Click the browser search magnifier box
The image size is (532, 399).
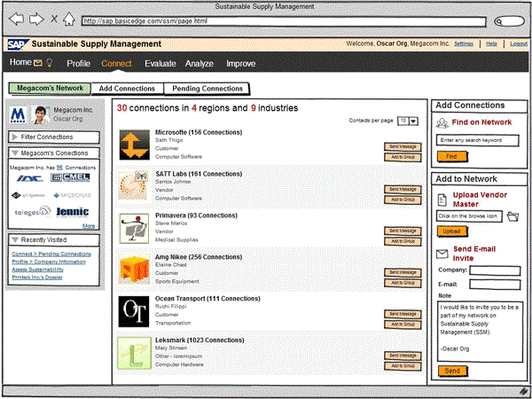coord(509,21)
